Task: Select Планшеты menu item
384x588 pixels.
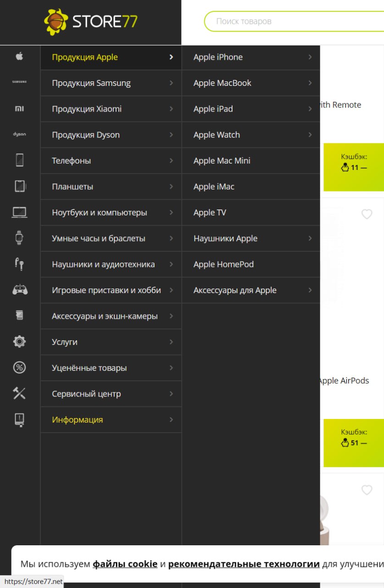Action: 111,187
